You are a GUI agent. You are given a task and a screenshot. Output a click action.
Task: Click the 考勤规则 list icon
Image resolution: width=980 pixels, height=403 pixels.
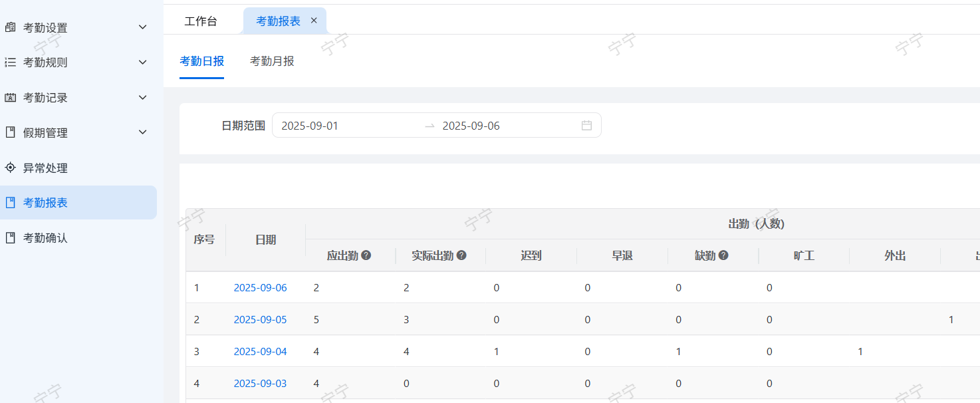point(10,63)
